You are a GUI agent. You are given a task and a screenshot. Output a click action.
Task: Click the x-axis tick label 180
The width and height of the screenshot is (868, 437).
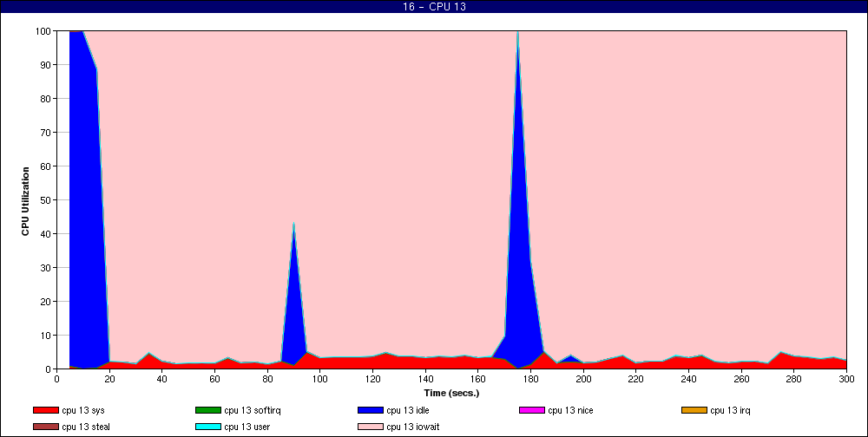(530, 379)
